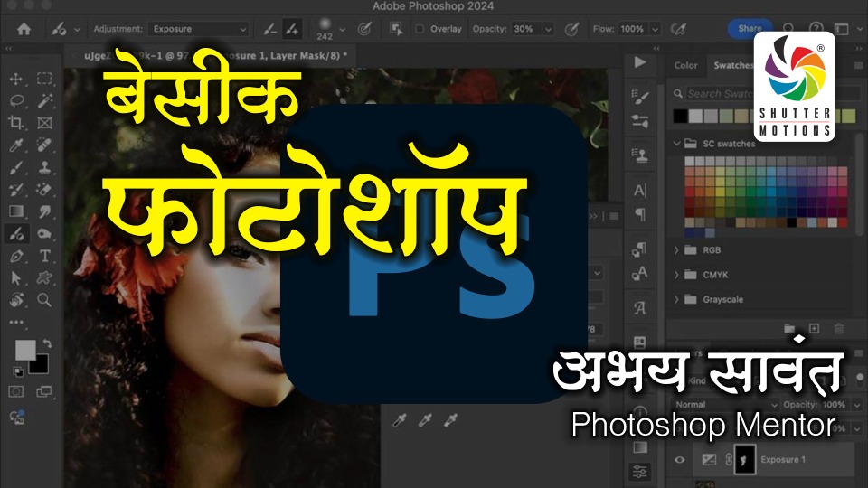Click the Share button

(x=750, y=29)
